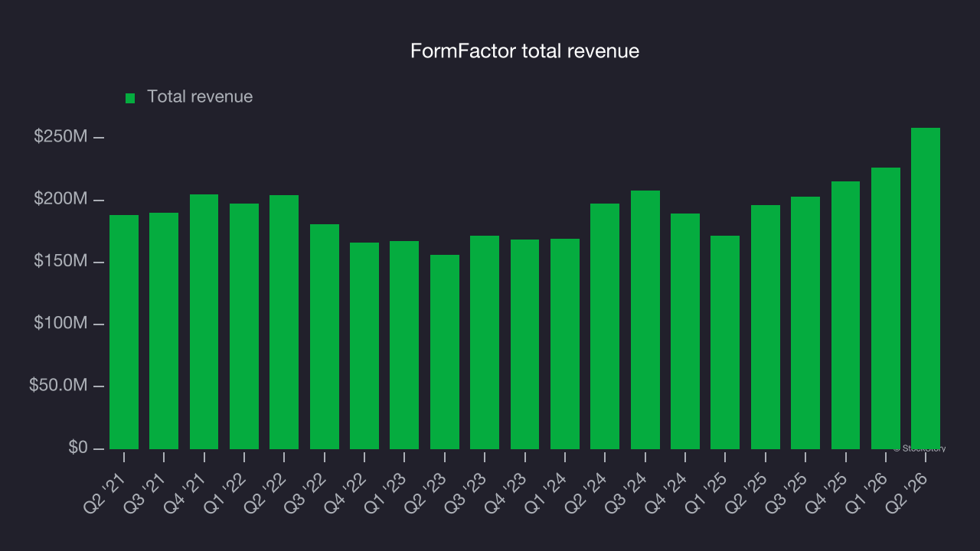
Task: Click the $50.0M y-axis label
Action: (58, 386)
